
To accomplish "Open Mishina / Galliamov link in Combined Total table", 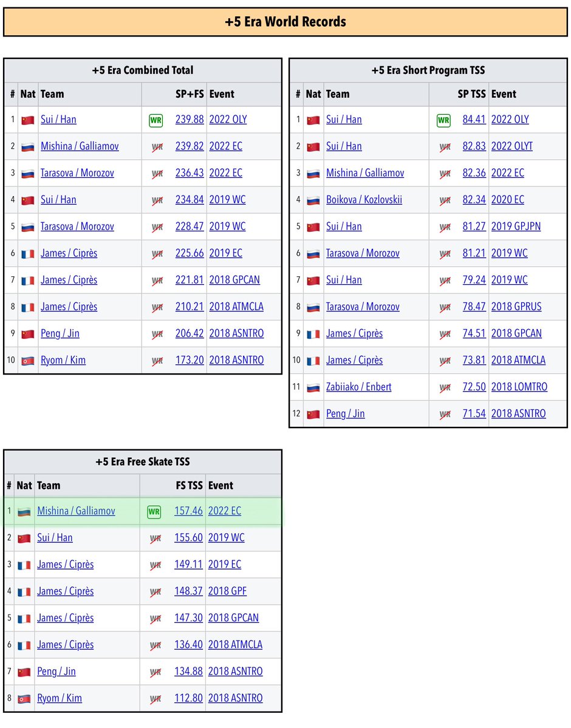I will coord(80,147).
